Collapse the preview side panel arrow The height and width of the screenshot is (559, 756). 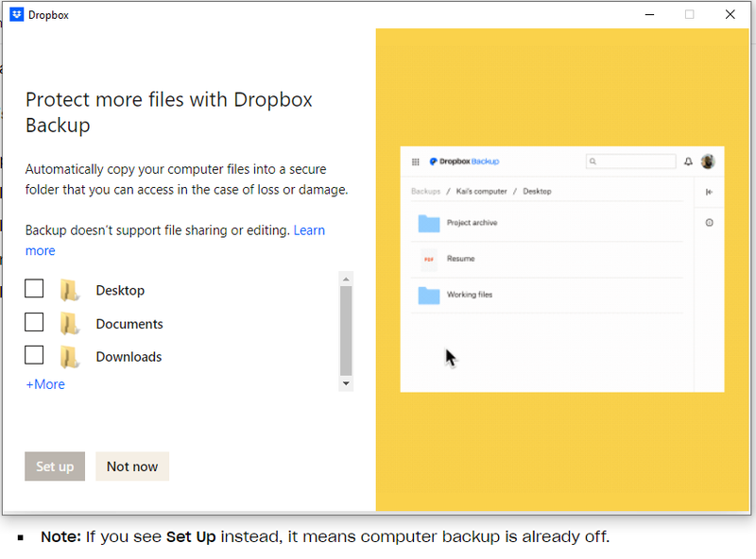[x=710, y=192]
